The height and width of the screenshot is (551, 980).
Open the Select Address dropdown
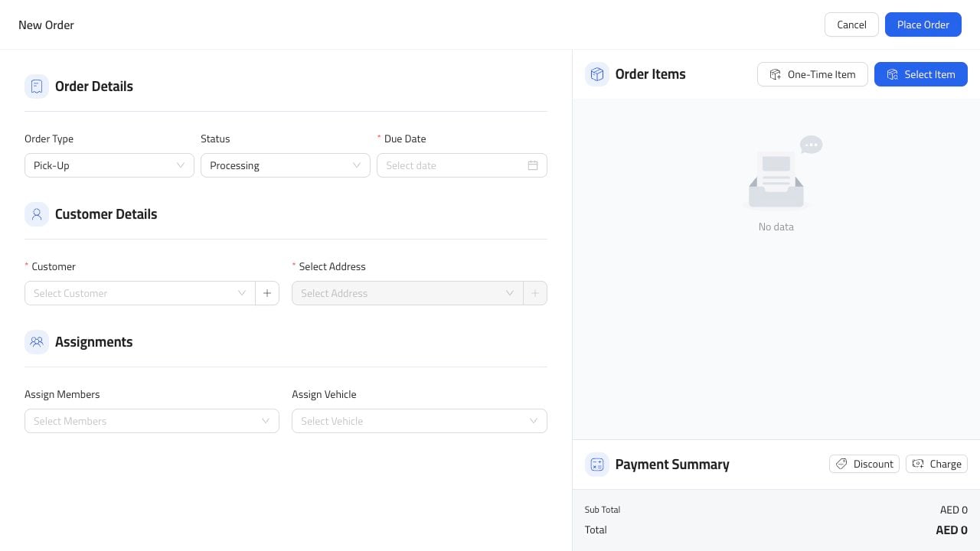point(407,293)
